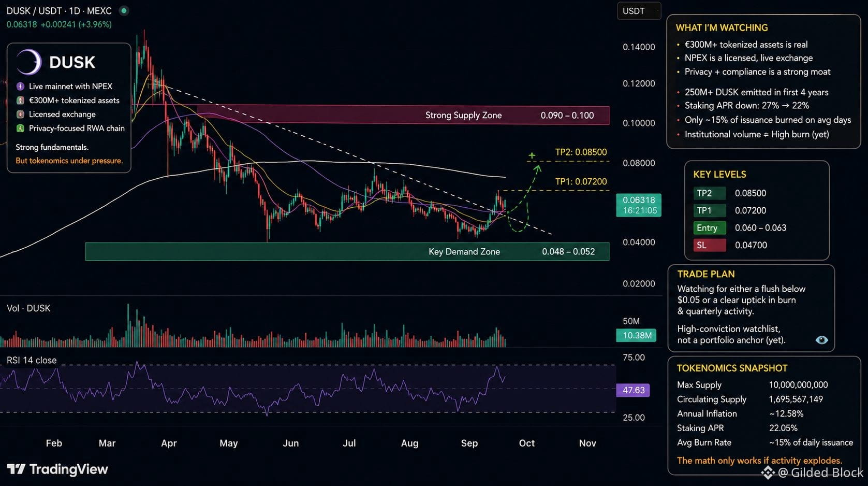Click the RSI value label 47.63
The width and height of the screenshot is (868, 486).
click(x=633, y=390)
